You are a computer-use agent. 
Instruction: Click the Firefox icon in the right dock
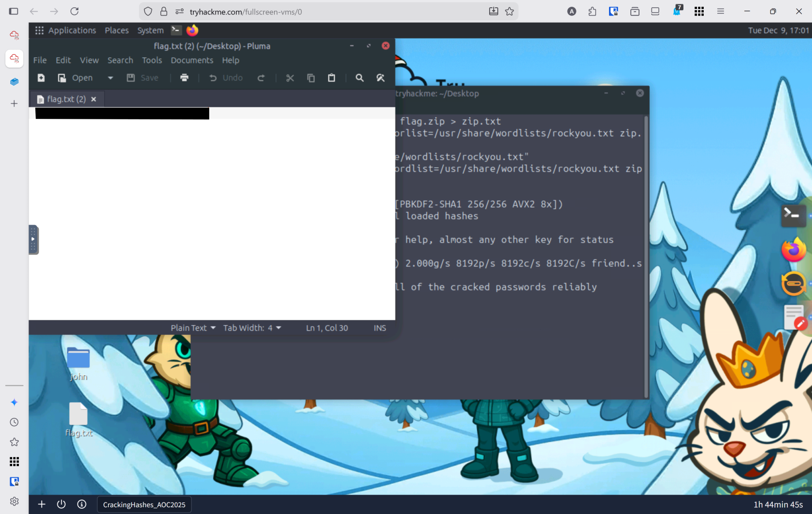[793, 250]
